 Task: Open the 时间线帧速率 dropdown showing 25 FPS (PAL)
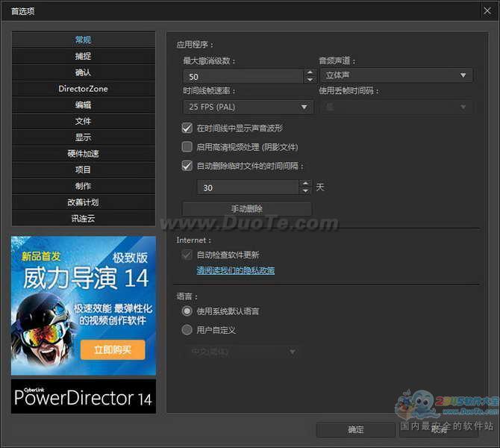tap(248, 107)
